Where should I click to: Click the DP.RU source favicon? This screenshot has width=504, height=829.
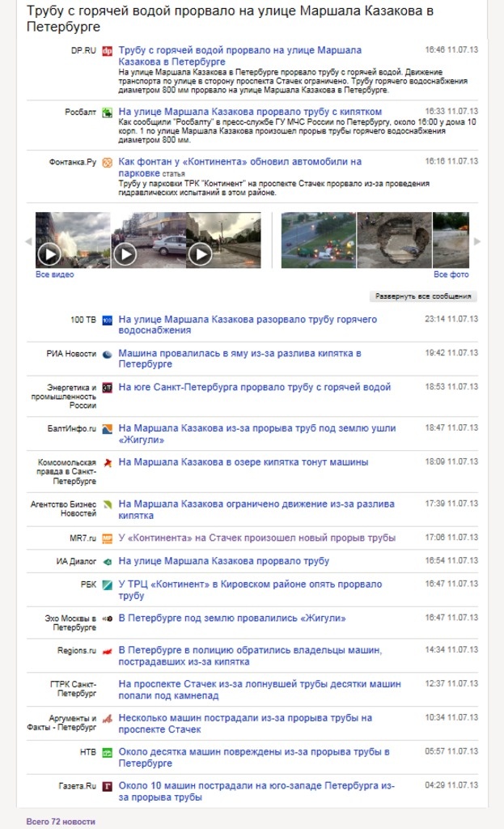coord(107,51)
